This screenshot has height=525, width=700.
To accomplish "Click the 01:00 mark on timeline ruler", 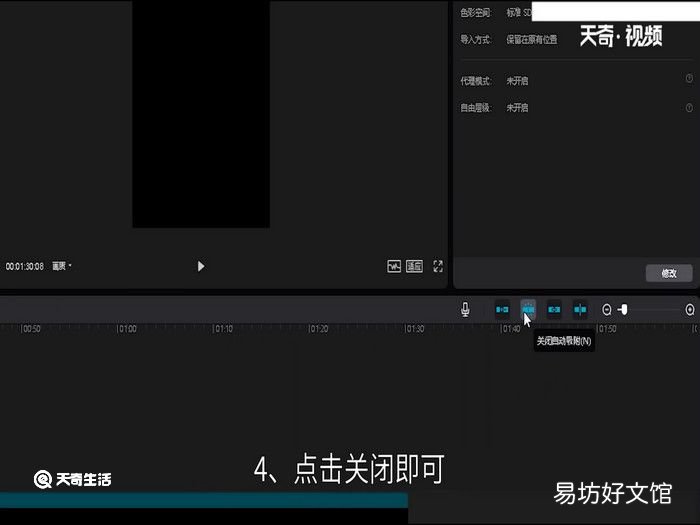I will [126, 329].
